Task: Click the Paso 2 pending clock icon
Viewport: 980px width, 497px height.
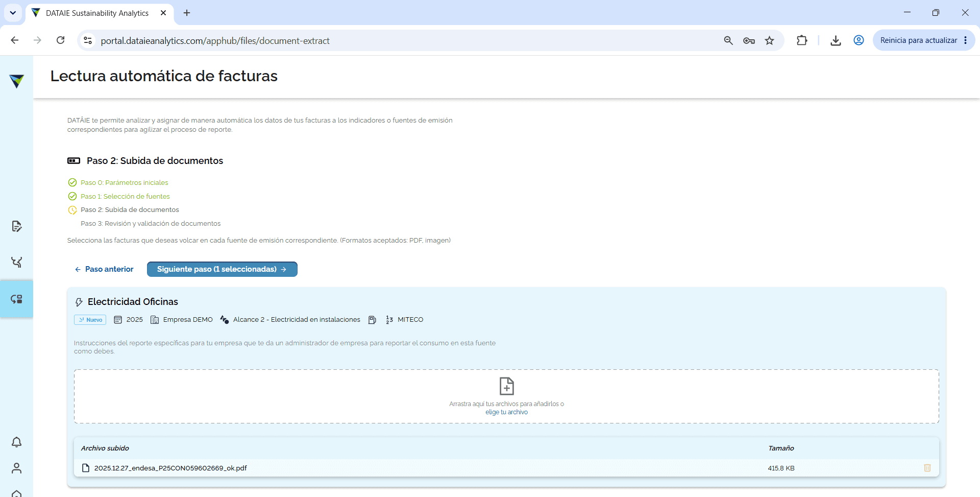Action: point(72,210)
